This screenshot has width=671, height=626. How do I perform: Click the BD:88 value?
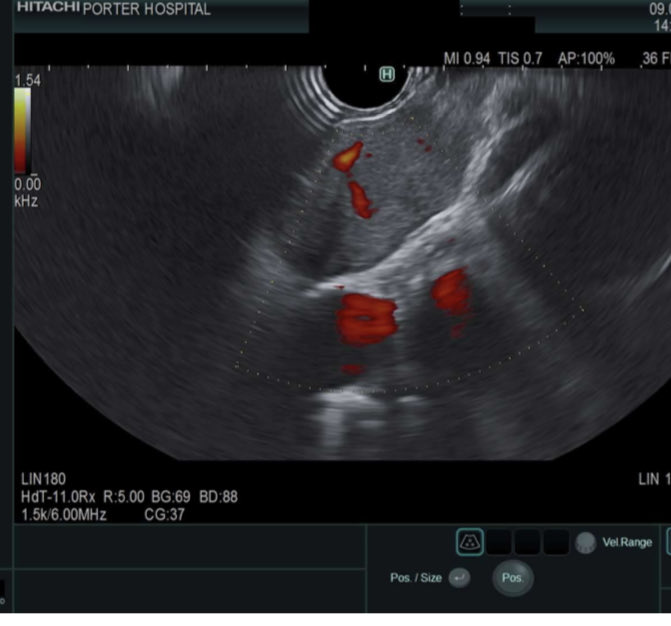click(218, 497)
